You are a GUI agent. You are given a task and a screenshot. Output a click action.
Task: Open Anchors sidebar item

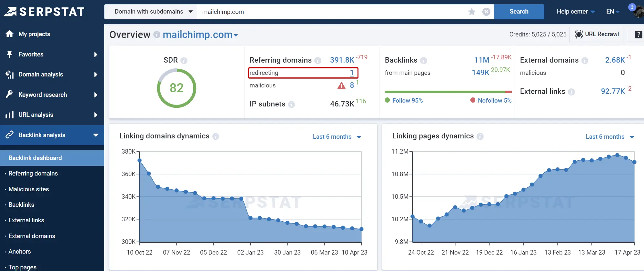[x=20, y=252]
